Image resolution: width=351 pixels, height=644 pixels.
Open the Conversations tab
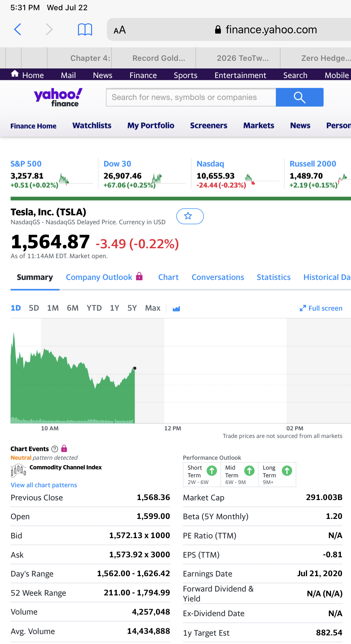coord(218,277)
